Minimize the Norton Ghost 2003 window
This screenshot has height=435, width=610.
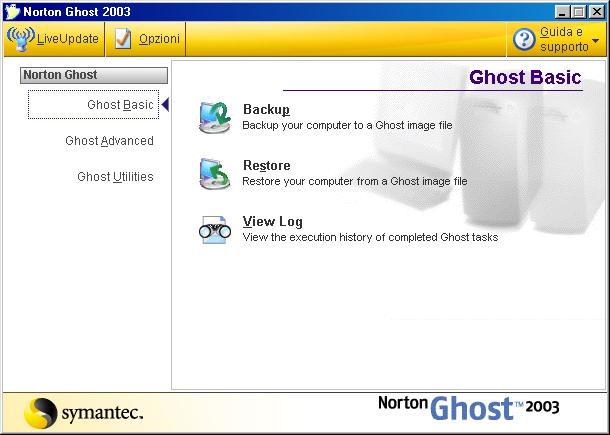coord(561,12)
